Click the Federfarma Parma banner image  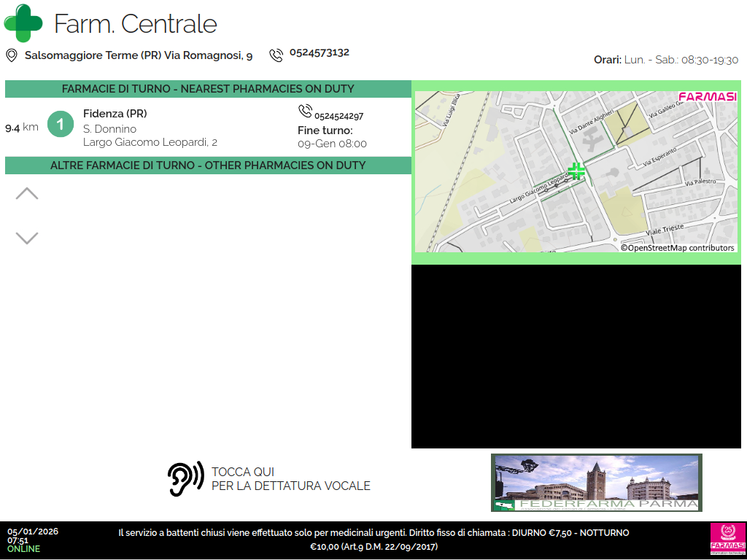pos(596,483)
